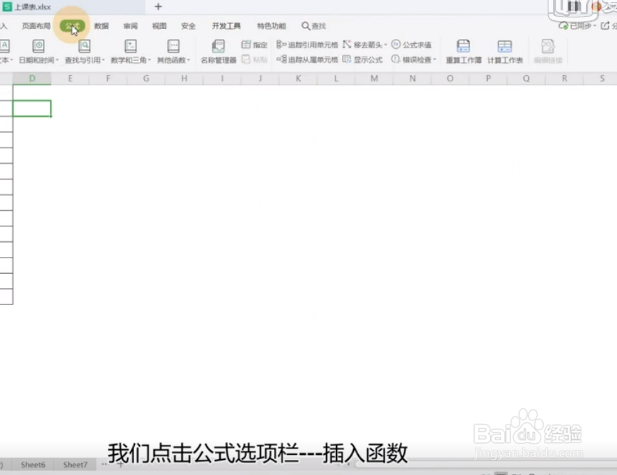The width and height of the screenshot is (617, 475).
Task: Open the 视图 tab
Action: click(x=159, y=26)
